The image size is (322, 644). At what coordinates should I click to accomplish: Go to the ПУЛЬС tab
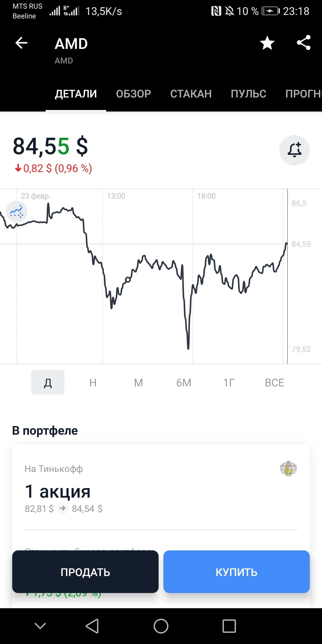pyautogui.click(x=248, y=94)
